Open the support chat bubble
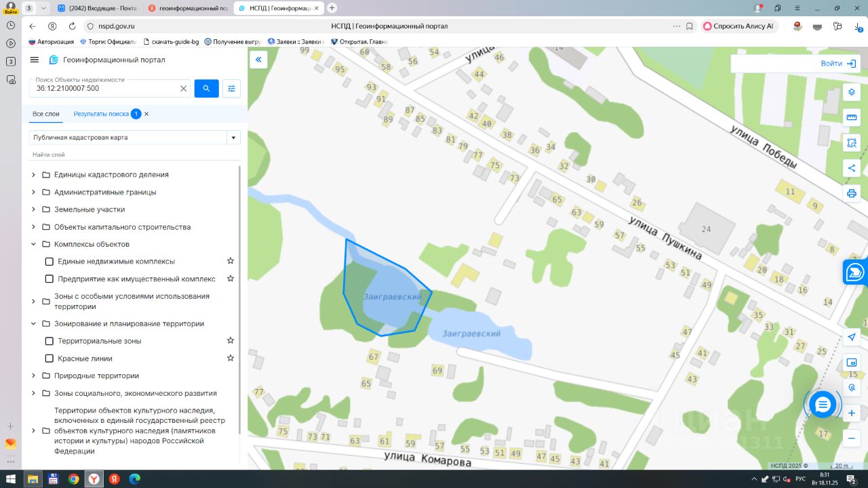 [x=823, y=405]
